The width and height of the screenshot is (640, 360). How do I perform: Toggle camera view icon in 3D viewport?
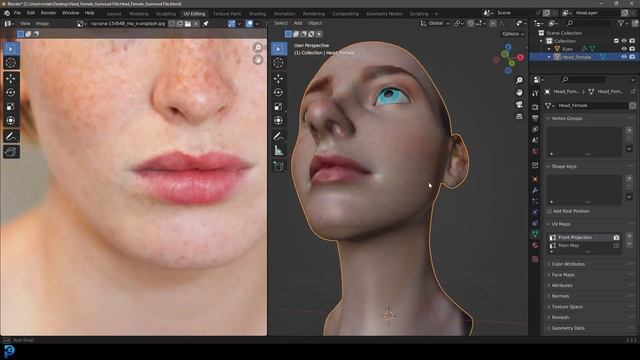[519, 105]
